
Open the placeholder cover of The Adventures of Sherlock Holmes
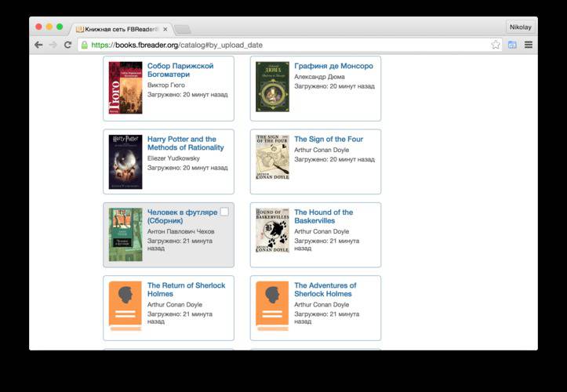pyautogui.click(x=272, y=306)
